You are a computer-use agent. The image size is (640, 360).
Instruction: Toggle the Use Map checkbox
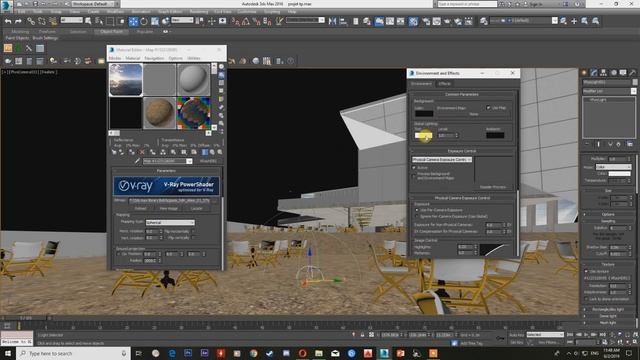[488, 108]
